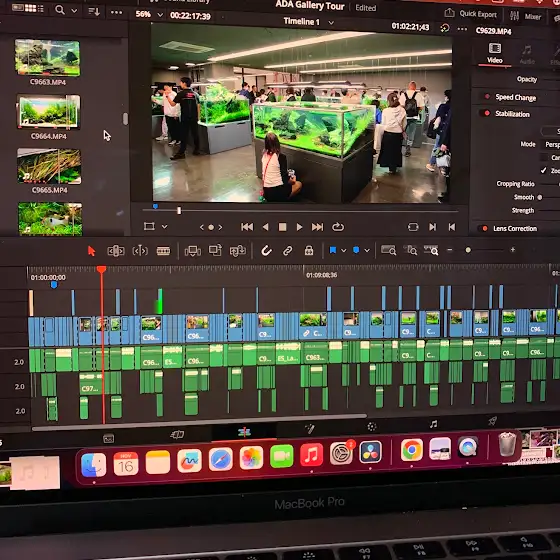Expand the Speed Change section header
The height and width of the screenshot is (560, 560).
[x=515, y=98]
